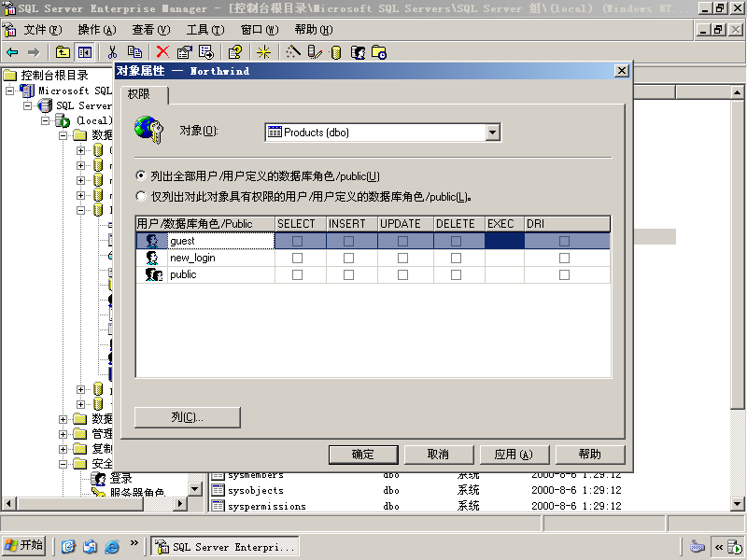Check UPDATE permission for new_login

(x=402, y=259)
